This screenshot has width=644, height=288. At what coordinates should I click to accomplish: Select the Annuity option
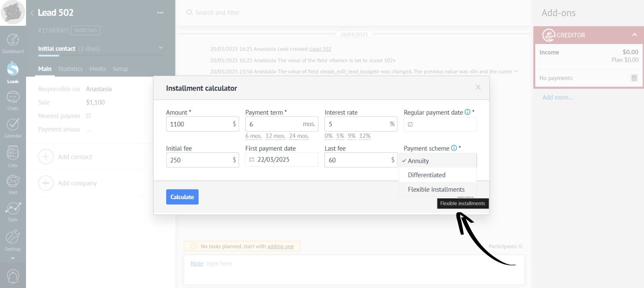(x=418, y=161)
